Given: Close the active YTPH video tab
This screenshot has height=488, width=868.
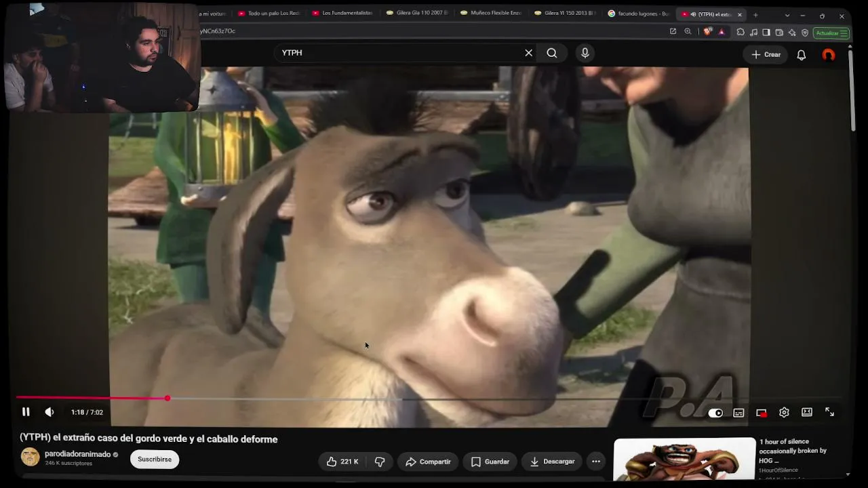Looking at the screenshot, I should (x=740, y=14).
